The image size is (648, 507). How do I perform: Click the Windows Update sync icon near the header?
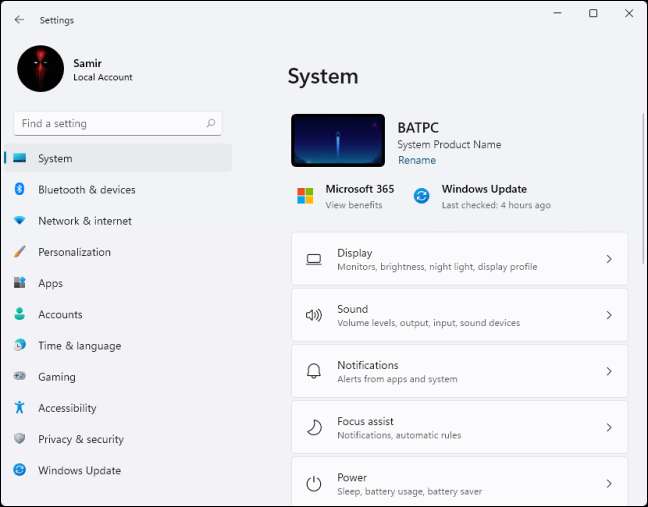422,196
